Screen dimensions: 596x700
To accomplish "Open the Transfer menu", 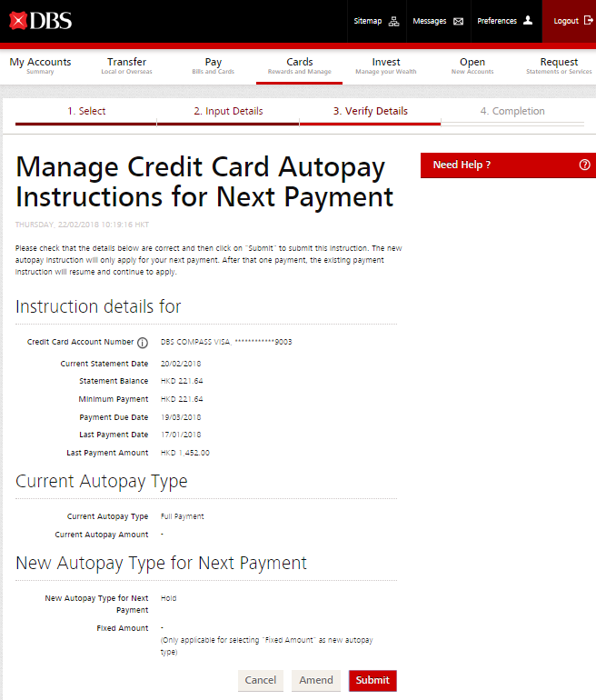I will 126,65.
